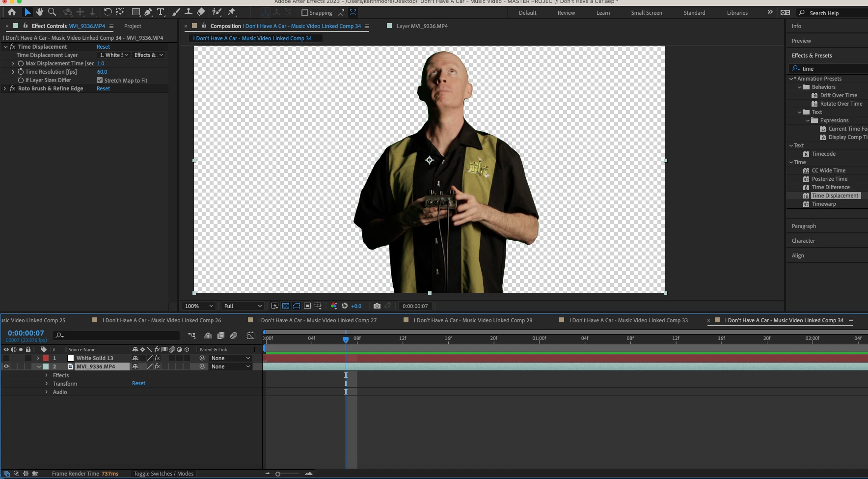Select the Rotation tool

108,12
